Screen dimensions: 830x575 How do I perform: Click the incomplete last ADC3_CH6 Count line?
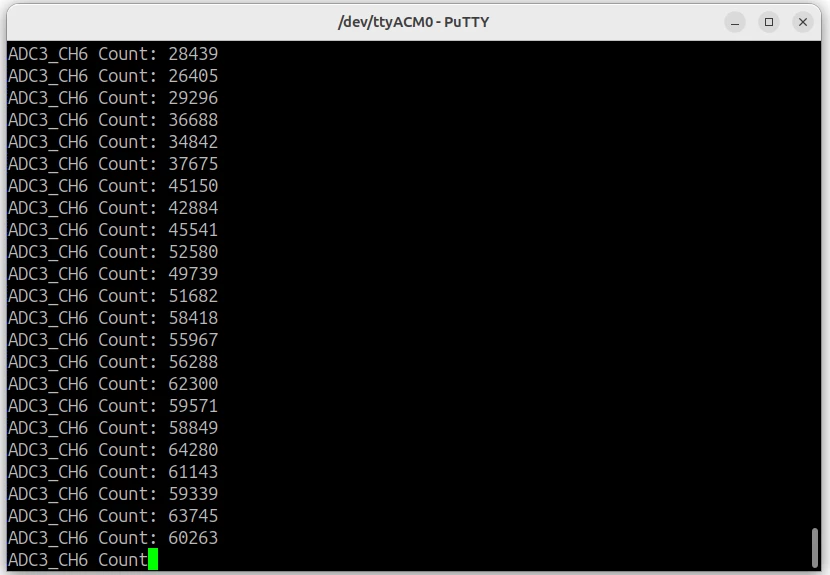coord(78,559)
